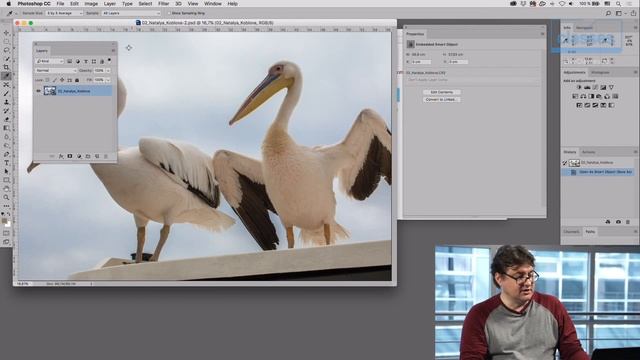The width and height of the screenshot is (640, 360).
Task: Select the Zoom tool
Action: 6,198
